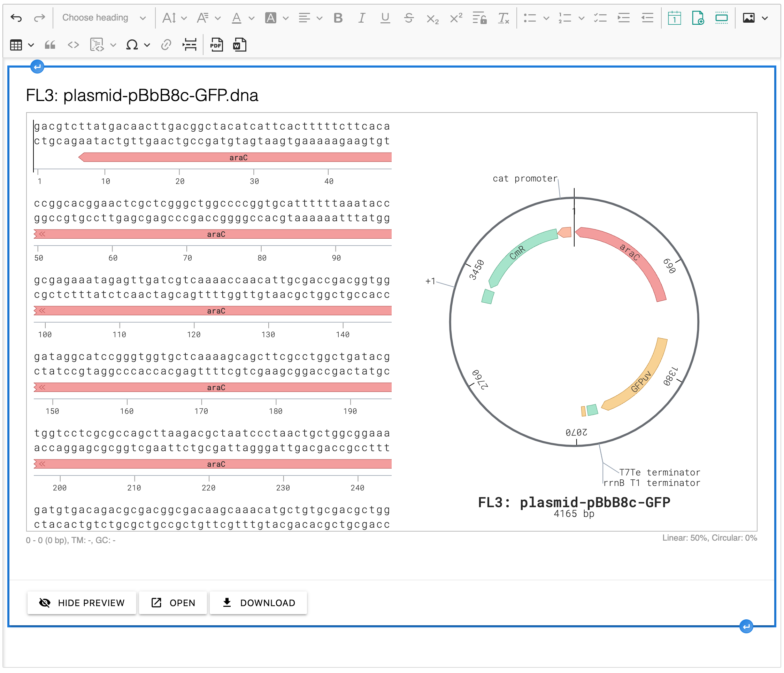Viewport: 784px width, 673px height.
Task: Expand the special characters dropdown arrow
Action: (x=147, y=45)
